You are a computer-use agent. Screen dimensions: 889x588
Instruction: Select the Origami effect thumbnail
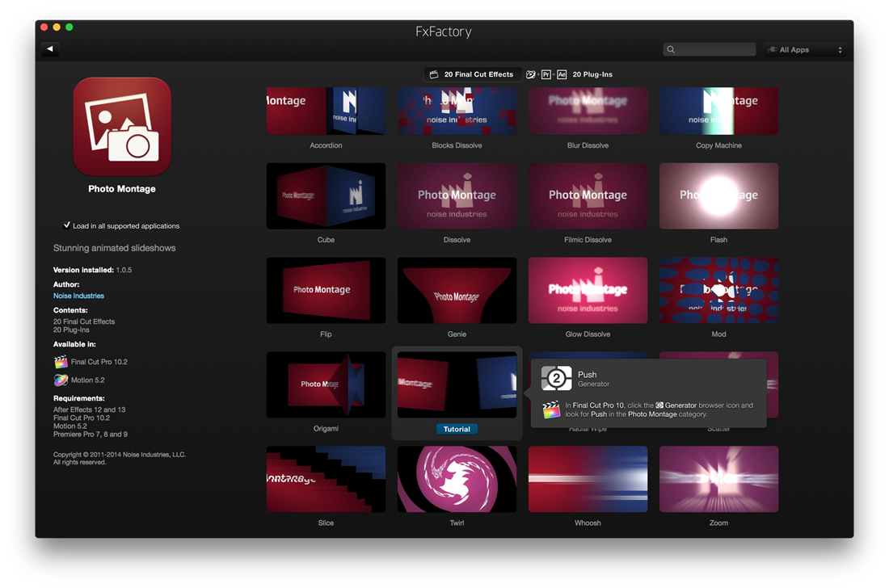tap(326, 384)
